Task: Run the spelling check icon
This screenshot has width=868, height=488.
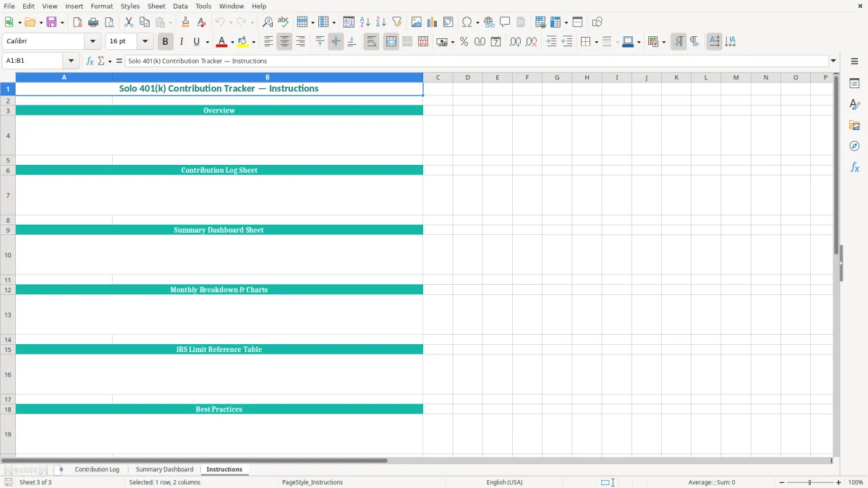Action: (284, 22)
